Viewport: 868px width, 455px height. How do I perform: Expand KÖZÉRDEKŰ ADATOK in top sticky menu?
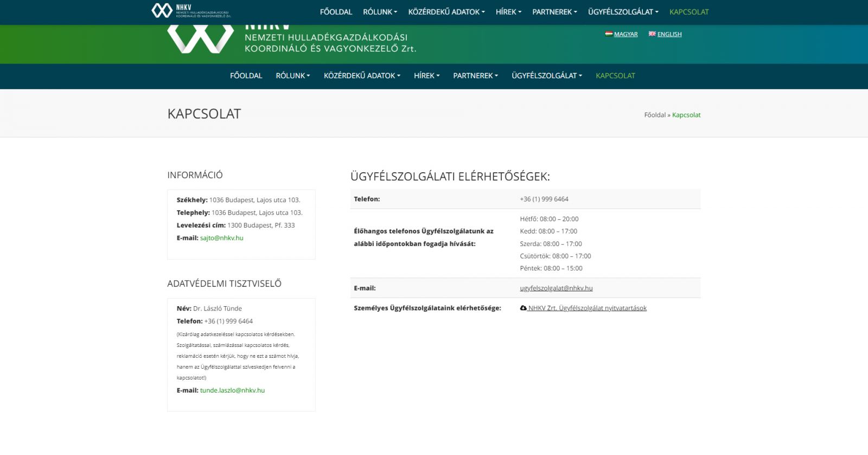pyautogui.click(x=446, y=12)
